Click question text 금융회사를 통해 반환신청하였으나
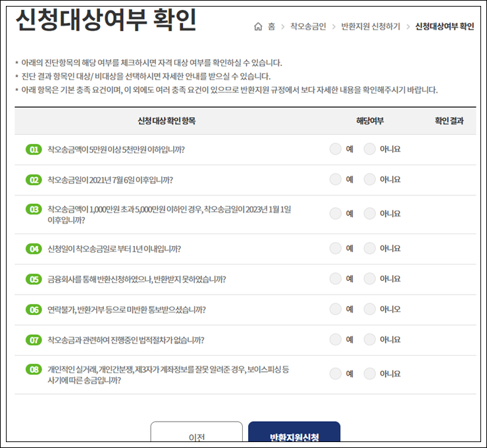The width and height of the screenshot is (487, 448). pyautogui.click(x=136, y=280)
